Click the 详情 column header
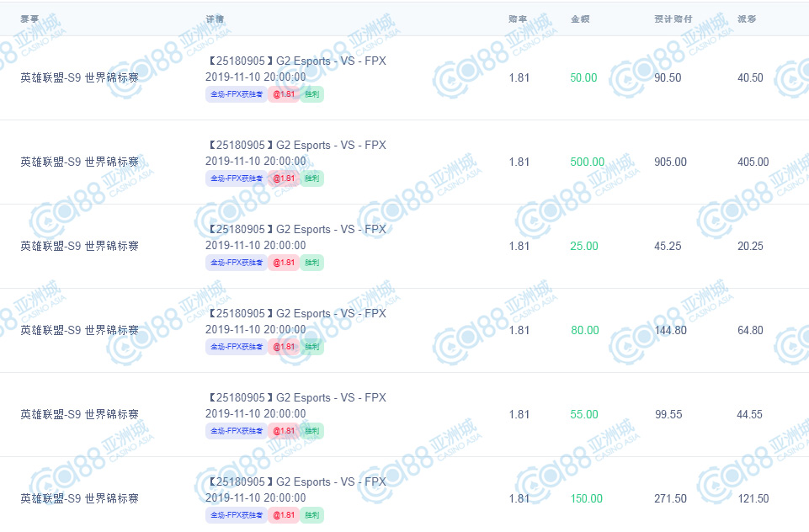This screenshot has width=809, height=532. point(215,19)
